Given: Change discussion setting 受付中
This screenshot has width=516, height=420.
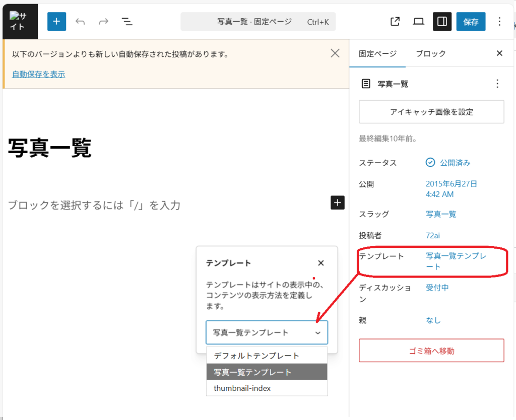Looking at the screenshot, I should pyautogui.click(x=437, y=288).
